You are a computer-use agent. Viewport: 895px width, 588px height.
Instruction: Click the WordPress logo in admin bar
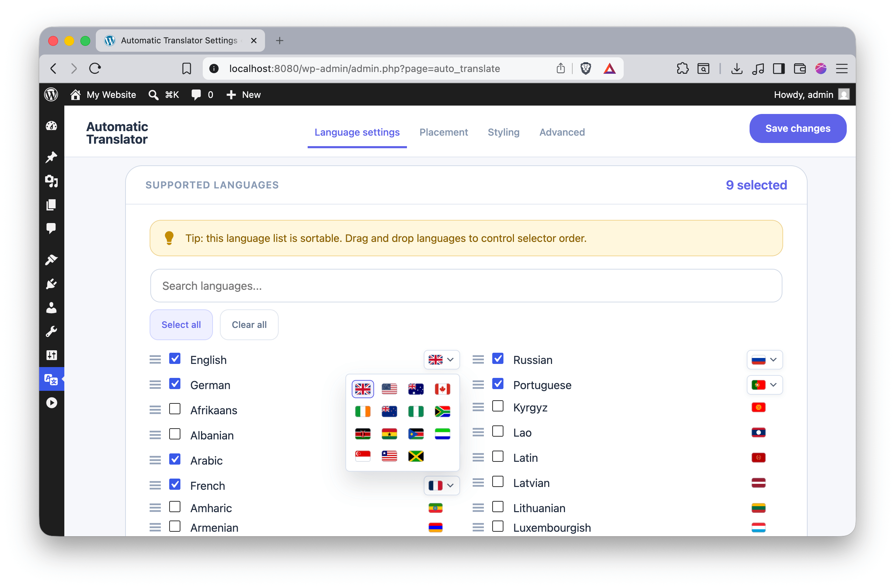pyautogui.click(x=51, y=94)
